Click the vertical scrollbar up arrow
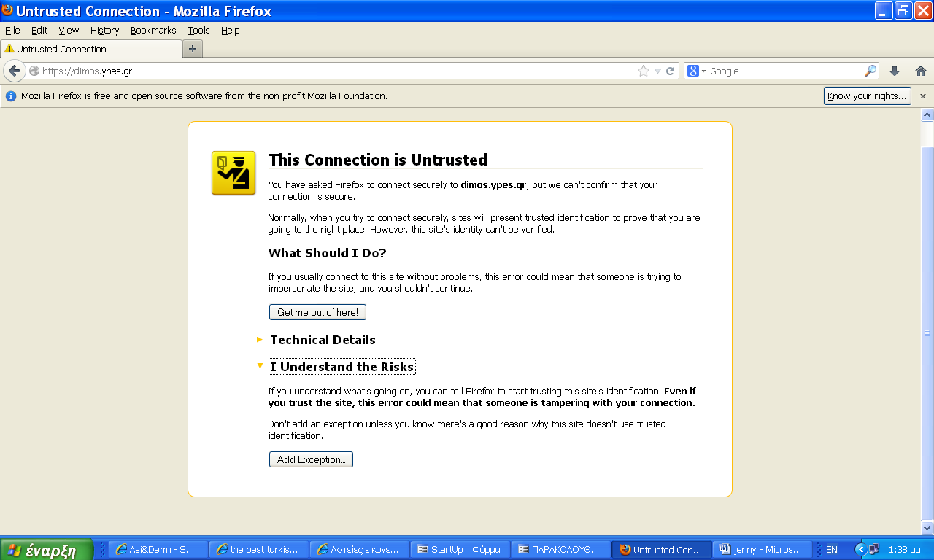934x560 pixels. [927, 114]
